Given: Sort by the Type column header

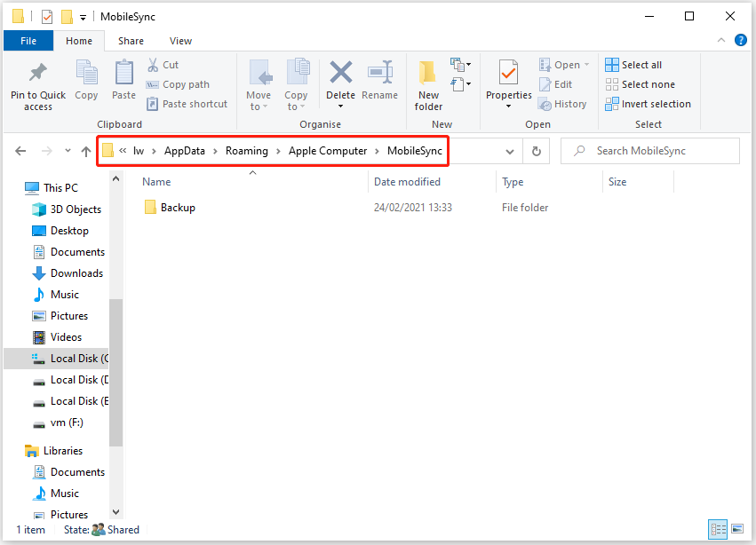Looking at the screenshot, I should pos(549,182).
